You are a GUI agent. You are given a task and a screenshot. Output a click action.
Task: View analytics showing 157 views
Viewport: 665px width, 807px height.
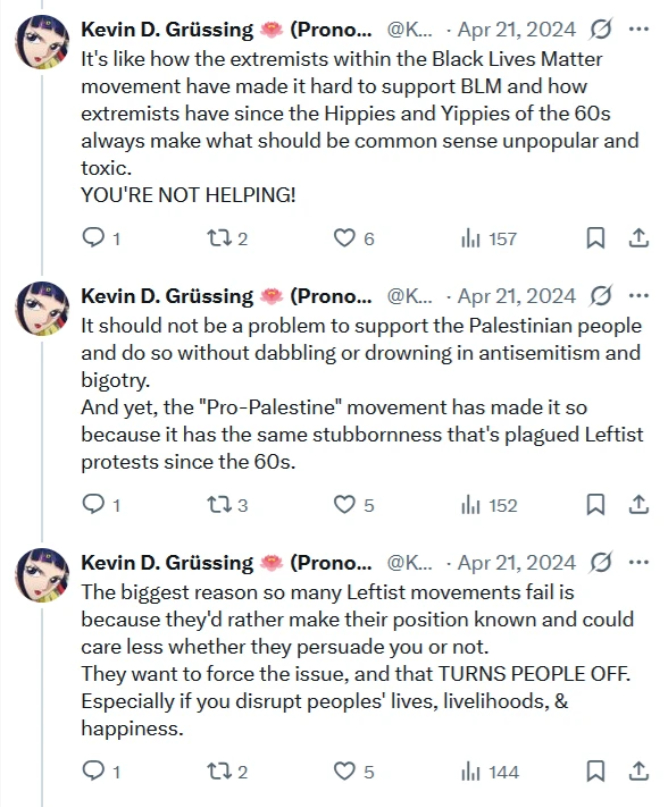[469, 238]
